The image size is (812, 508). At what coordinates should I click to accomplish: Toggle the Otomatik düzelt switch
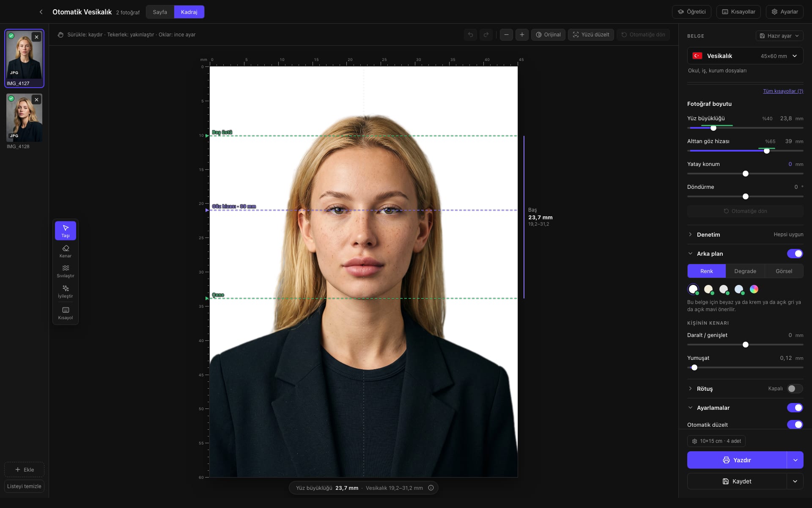[795, 425]
